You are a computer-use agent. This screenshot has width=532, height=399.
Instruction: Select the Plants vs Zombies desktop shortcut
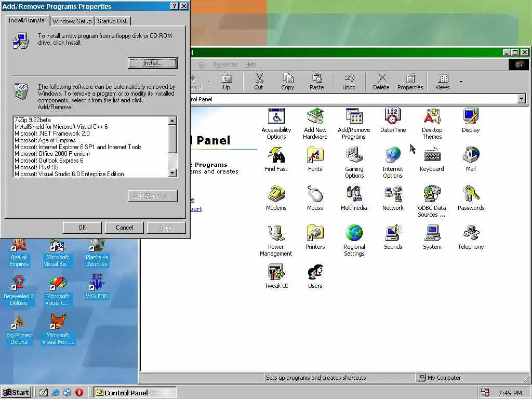(x=97, y=254)
